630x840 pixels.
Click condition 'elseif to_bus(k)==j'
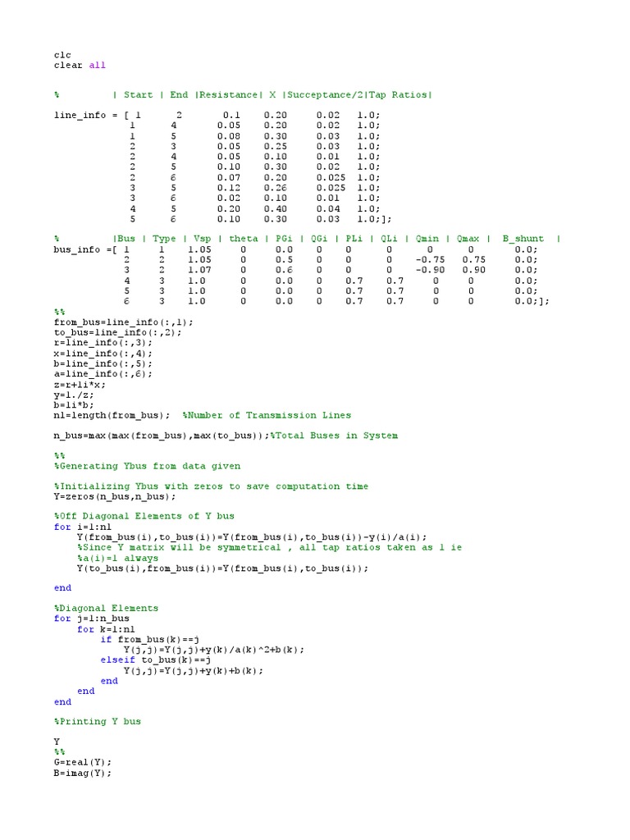pyautogui.click(x=155, y=660)
